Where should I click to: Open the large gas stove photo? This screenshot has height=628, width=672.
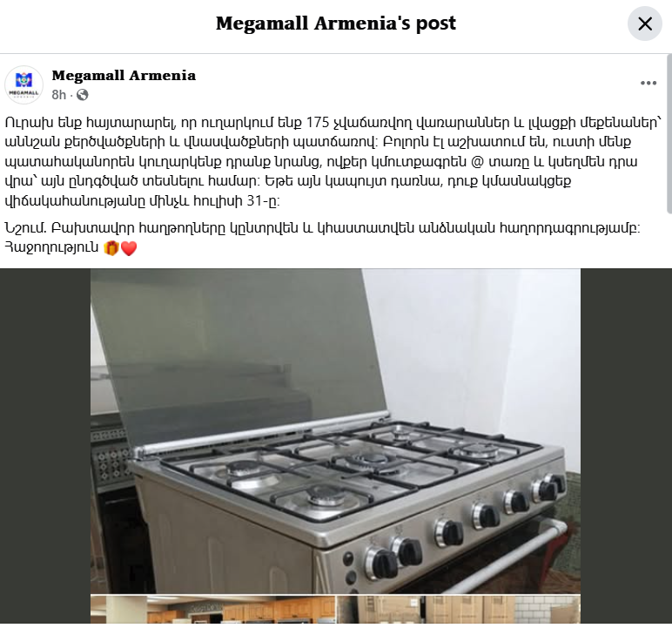click(336, 431)
